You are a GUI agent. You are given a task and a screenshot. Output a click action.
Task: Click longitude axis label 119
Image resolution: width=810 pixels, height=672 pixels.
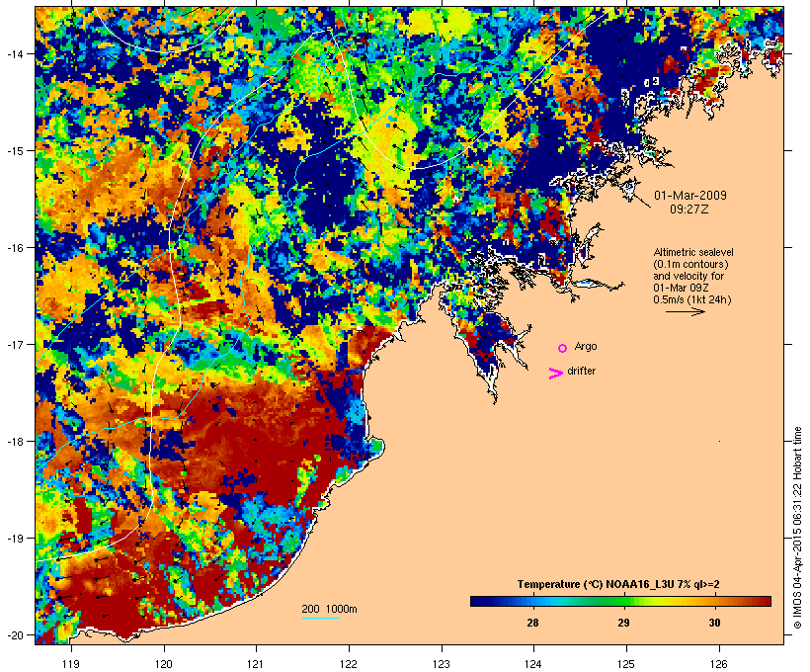(71, 664)
